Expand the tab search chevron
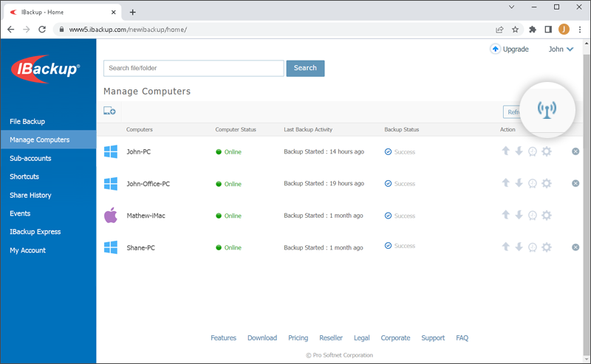591x364 pixels. point(513,7)
